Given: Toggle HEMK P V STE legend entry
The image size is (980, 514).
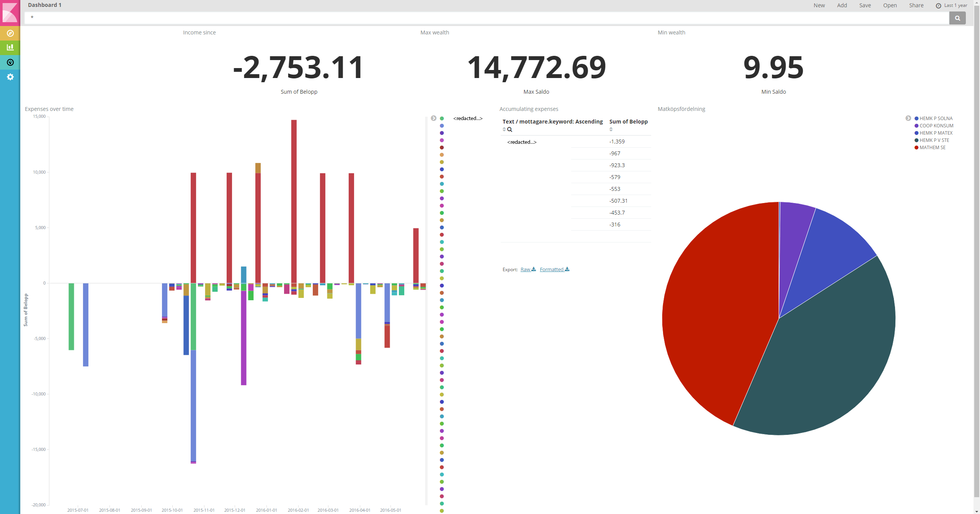Looking at the screenshot, I should click(x=934, y=140).
